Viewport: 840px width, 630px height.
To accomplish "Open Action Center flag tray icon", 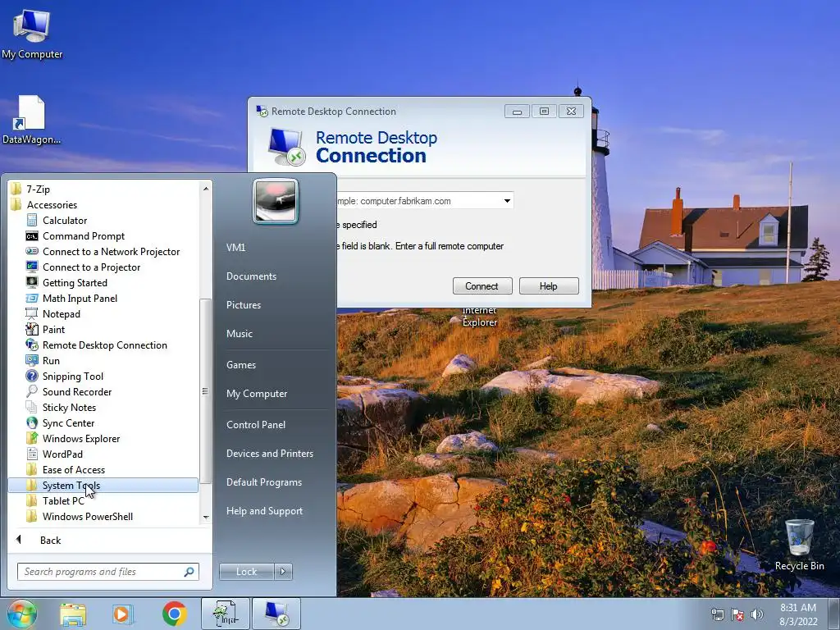I will [x=737, y=614].
